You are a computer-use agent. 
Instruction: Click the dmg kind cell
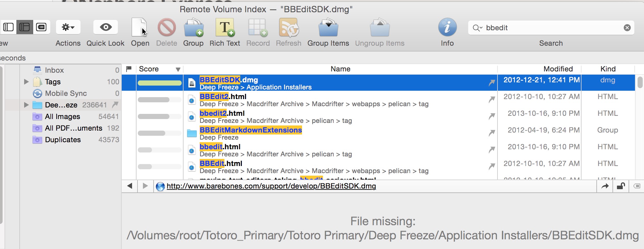click(x=608, y=80)
